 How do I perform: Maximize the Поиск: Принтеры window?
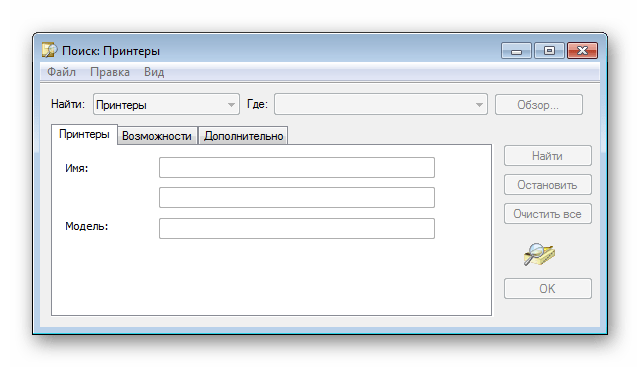(549, 51)
